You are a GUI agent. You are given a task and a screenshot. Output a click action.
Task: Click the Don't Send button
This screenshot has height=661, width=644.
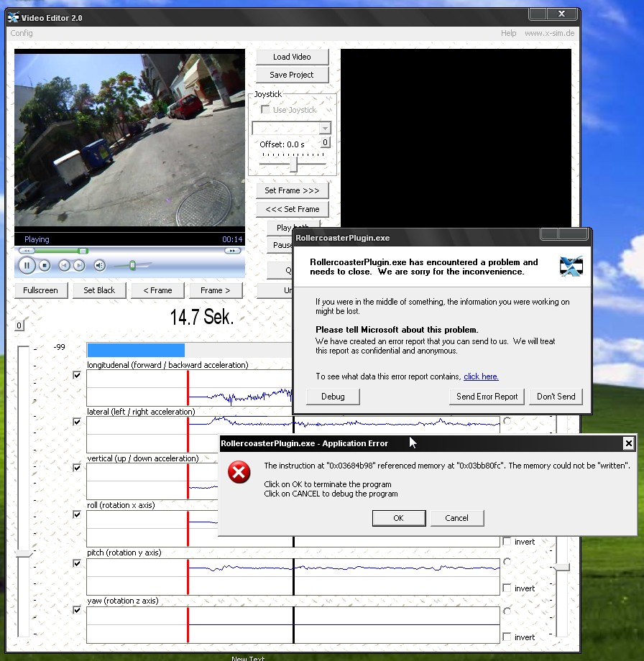point(556,397)
